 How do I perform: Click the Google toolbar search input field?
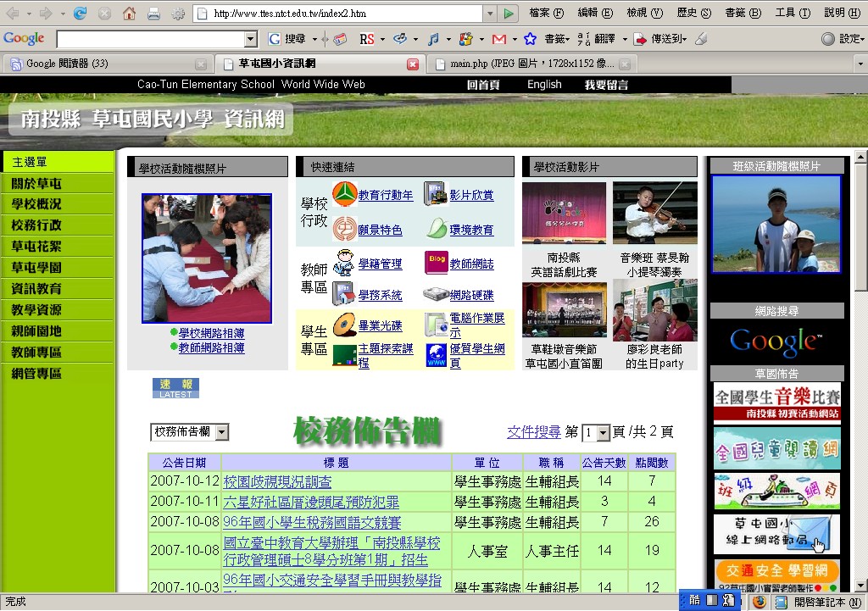click(150, 39)
